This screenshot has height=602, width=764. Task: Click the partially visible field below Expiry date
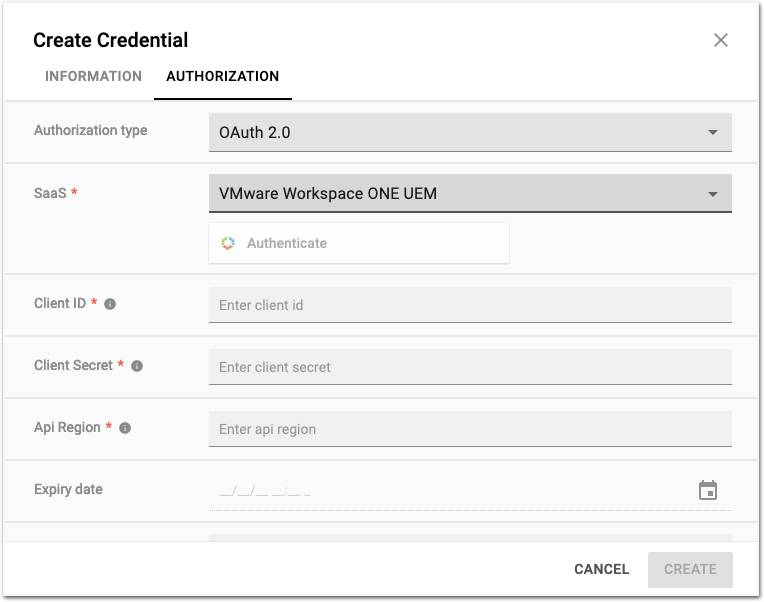click(470, 537)
